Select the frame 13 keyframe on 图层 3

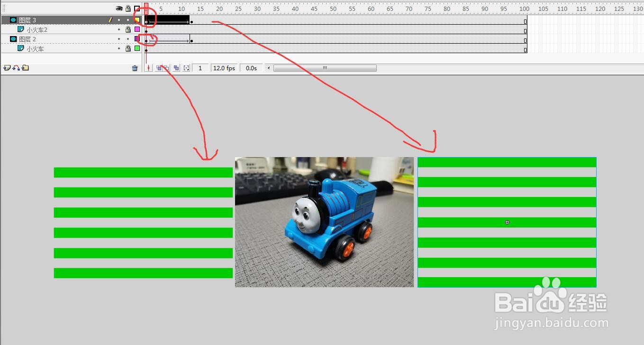pos(191,22)
